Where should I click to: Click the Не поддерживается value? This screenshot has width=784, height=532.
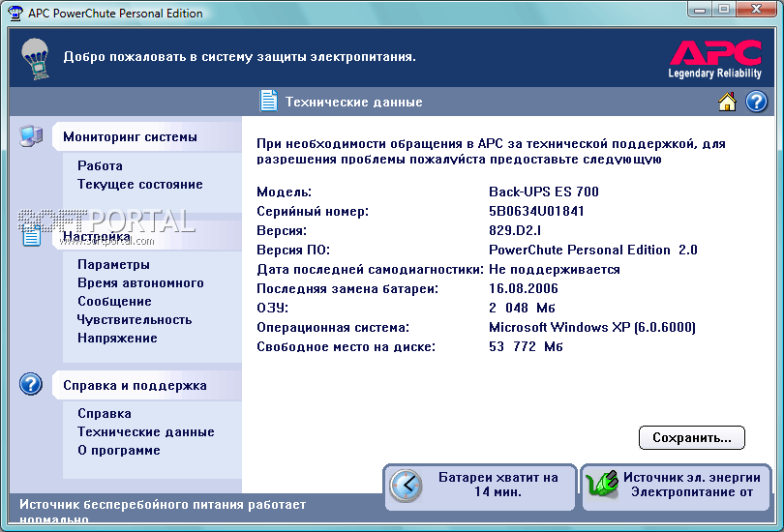tap(555, 269)
